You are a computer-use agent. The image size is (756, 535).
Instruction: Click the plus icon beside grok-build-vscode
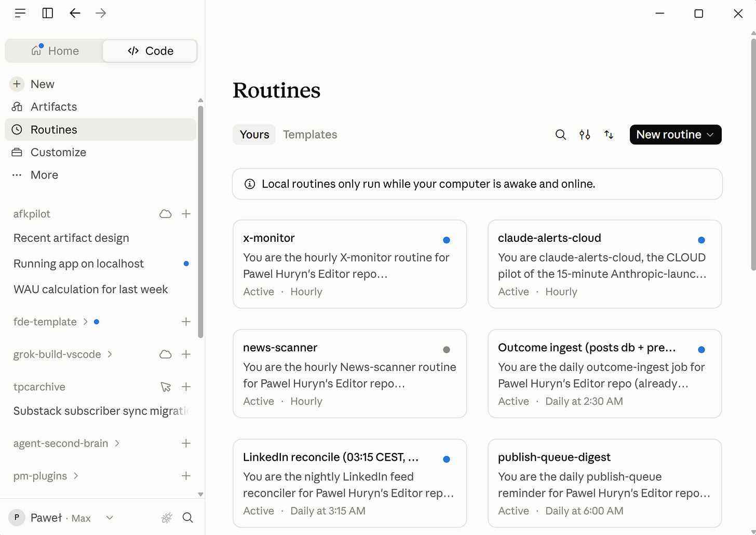coord(186,354)
